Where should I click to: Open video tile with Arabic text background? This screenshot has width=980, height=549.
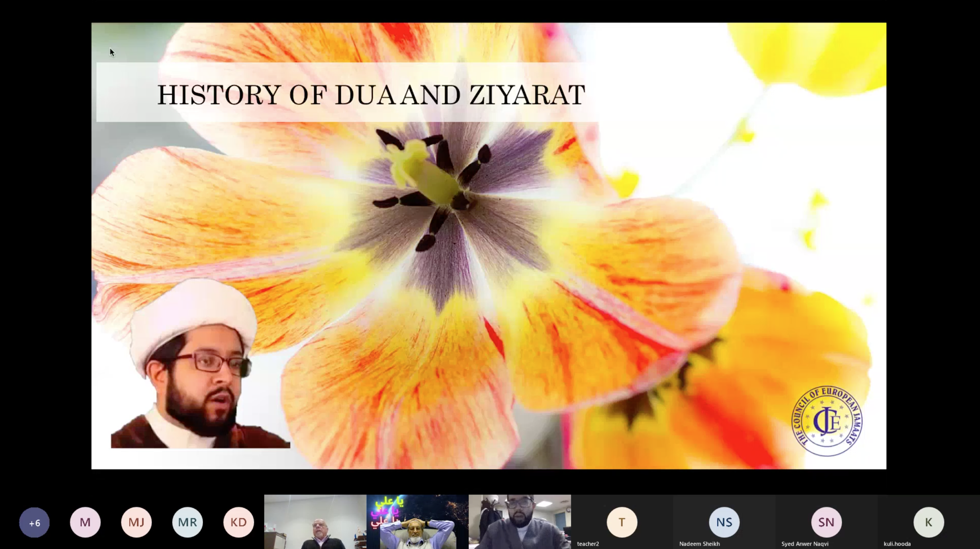coord(417,522)
